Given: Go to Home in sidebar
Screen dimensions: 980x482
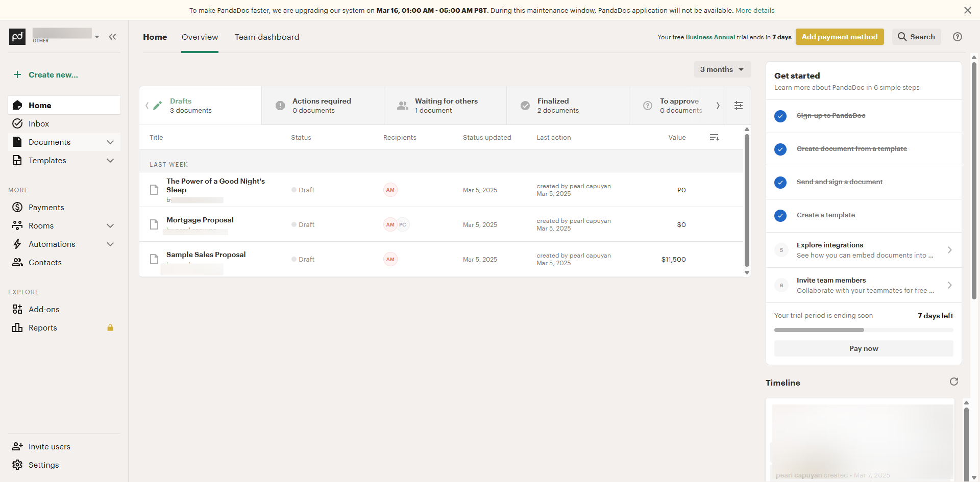Looking at the screenshot, I should tap(64, 105).
